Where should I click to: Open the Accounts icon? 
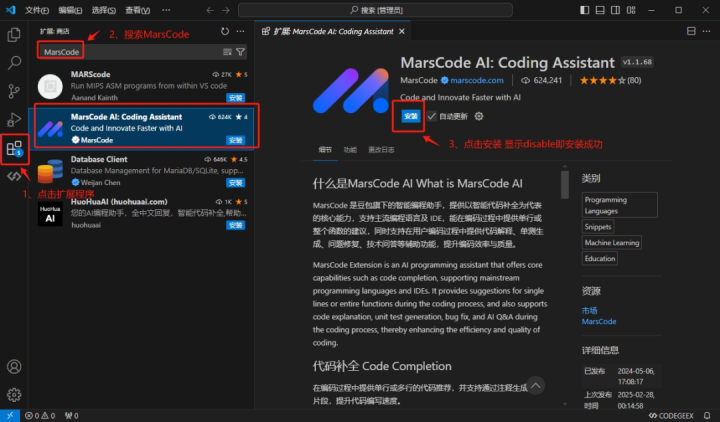(14, 366)
